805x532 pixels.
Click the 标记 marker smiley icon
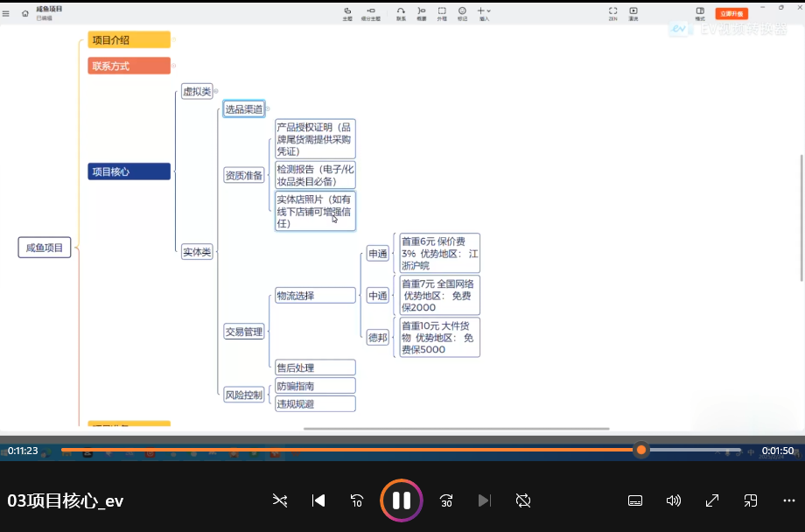[x=463, y=14]
